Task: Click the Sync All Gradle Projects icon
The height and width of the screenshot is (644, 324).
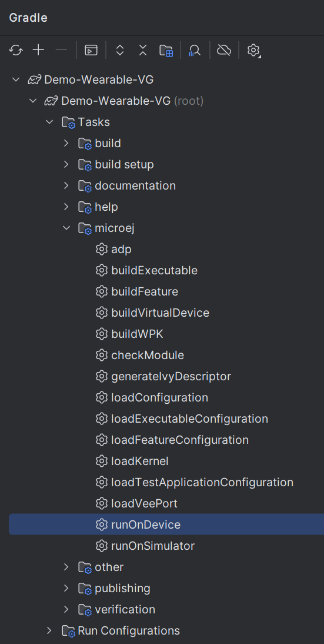Action: coord(16,51)
